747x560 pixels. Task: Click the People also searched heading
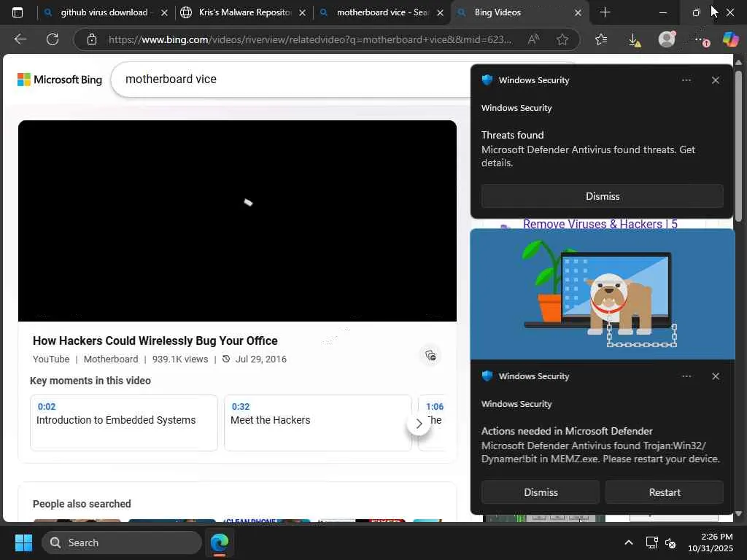point(82,504)
